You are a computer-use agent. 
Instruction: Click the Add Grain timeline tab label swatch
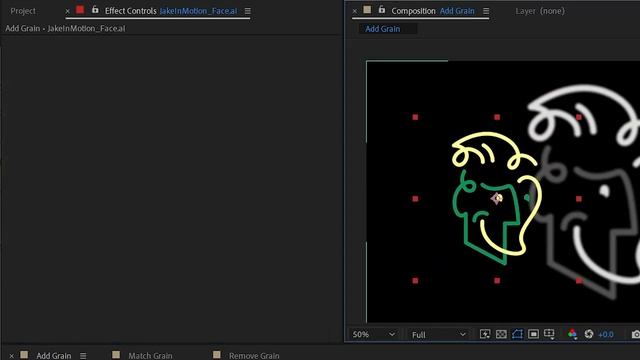[x=24, y=355]
